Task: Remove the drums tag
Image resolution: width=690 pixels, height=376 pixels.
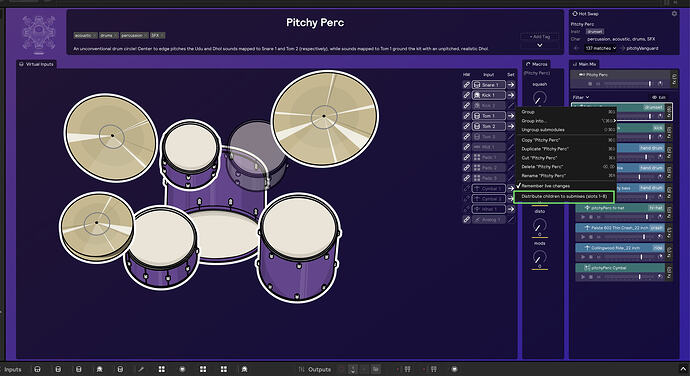Action: (x=116, y=35)
